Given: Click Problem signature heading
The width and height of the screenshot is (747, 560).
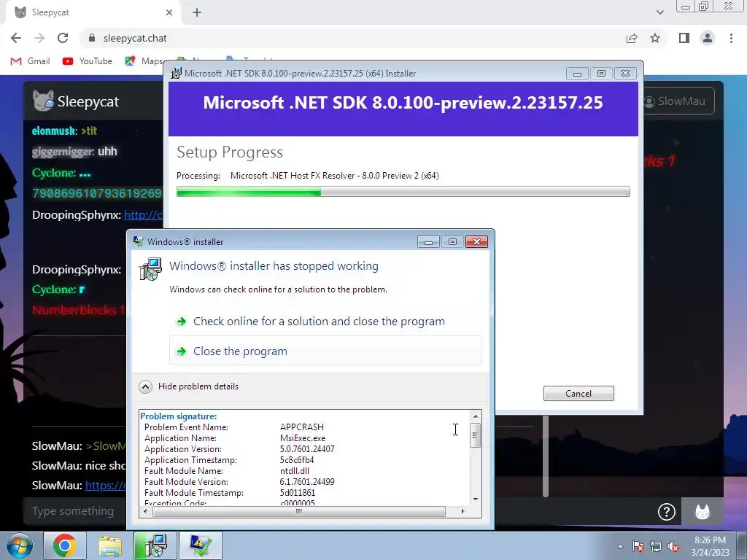Looking at the screenshot, I should [179, 416].
